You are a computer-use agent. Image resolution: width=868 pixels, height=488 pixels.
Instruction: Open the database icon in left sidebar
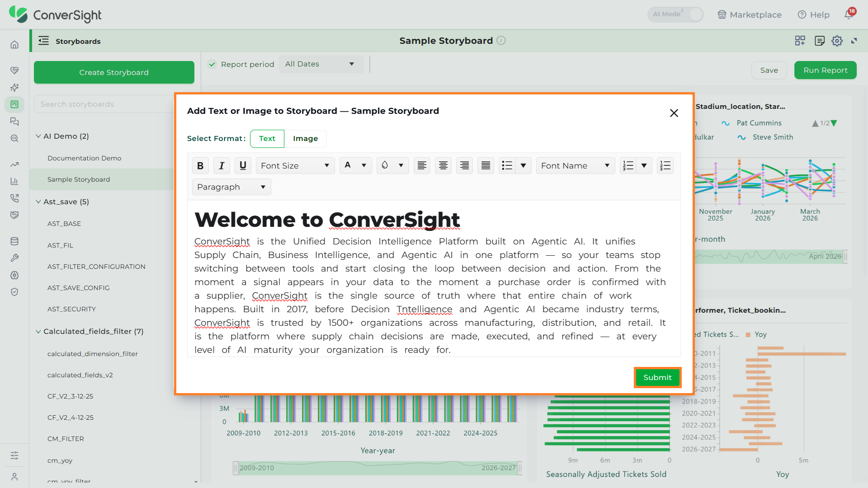[14, 241]
